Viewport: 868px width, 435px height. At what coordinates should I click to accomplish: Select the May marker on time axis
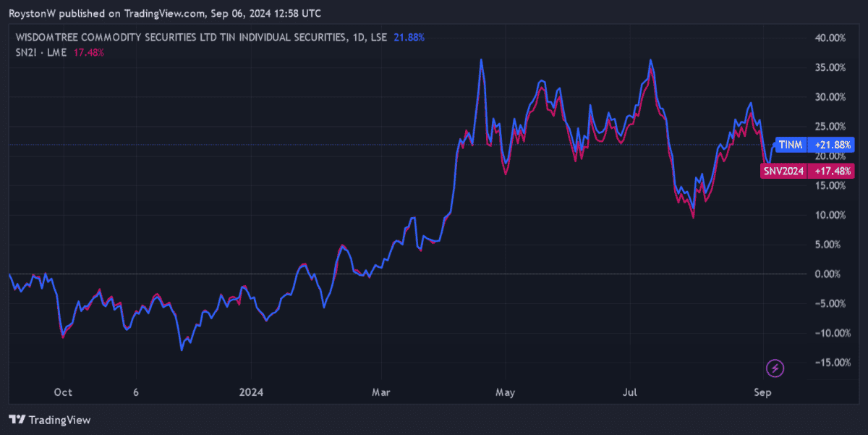pyautogui.click(x=506, y=392)
